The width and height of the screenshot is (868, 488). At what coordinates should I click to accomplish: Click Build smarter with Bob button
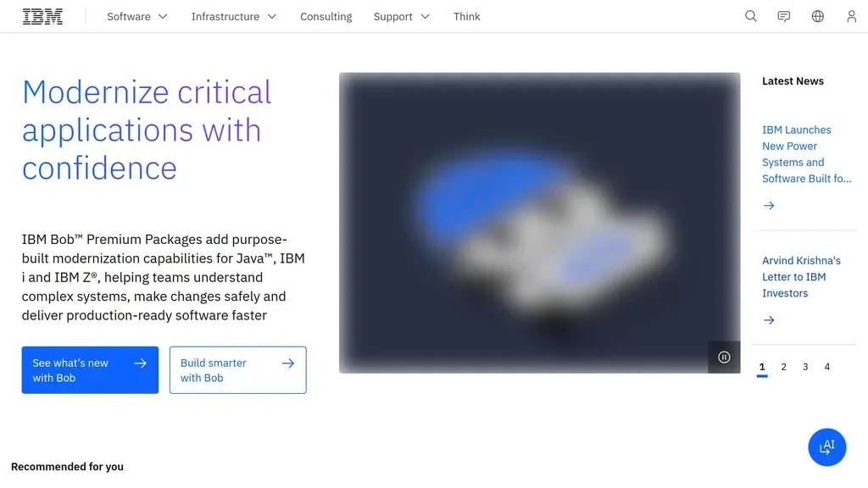[238, 370]
